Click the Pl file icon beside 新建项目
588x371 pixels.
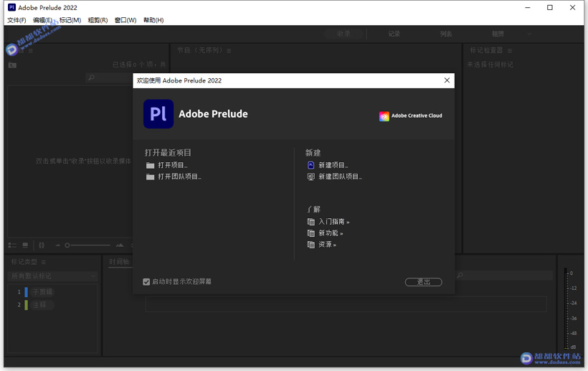click(311, 165)
